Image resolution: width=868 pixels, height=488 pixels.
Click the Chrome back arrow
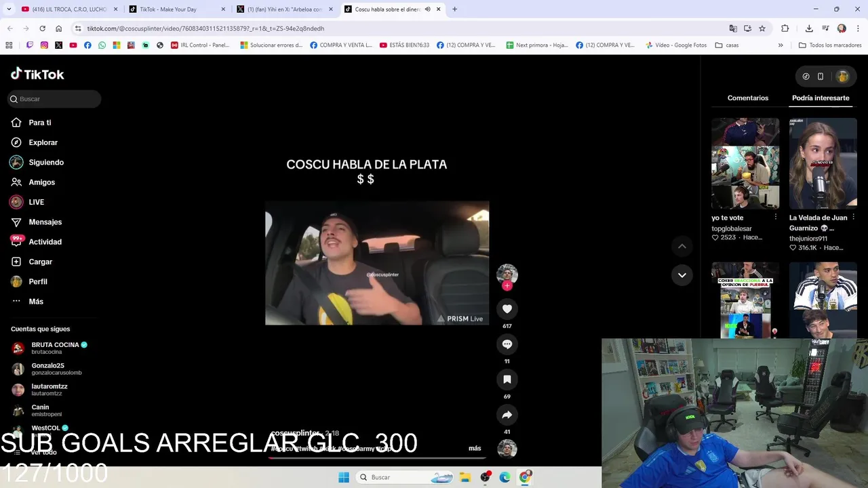[x=9, y=28]
